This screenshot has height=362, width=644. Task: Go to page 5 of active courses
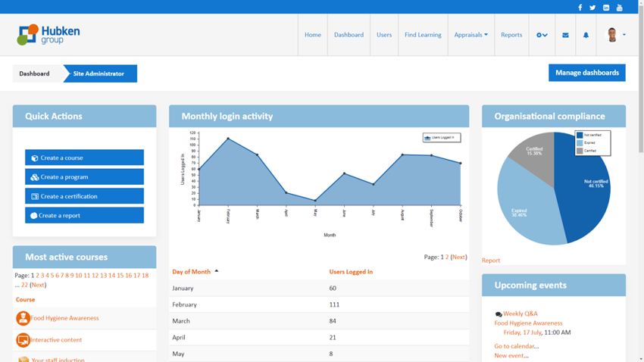coord(52,276)
